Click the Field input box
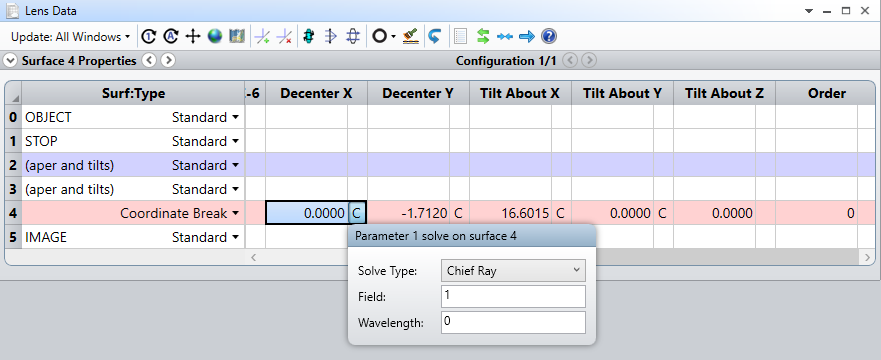The image size is (881, 360). coord(513,297)
